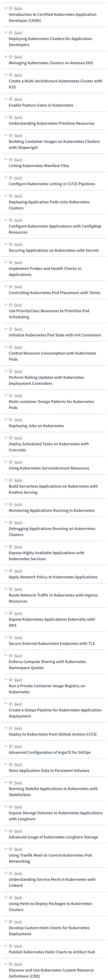The height and width of the screenshot is (980, 108).
Task: Click the skill icon for Using Kubernetes ServiceAccount Resources
Action: (11, 462)
